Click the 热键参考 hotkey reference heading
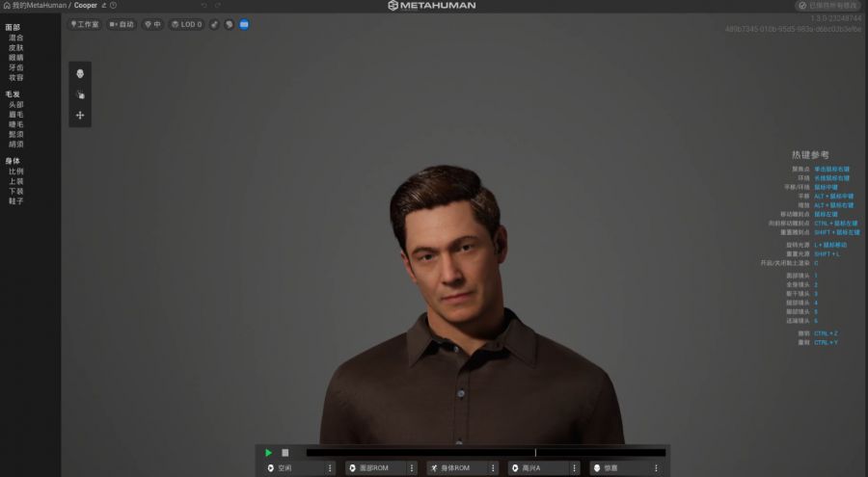This screenshot has height=477, width=868. 810,155
